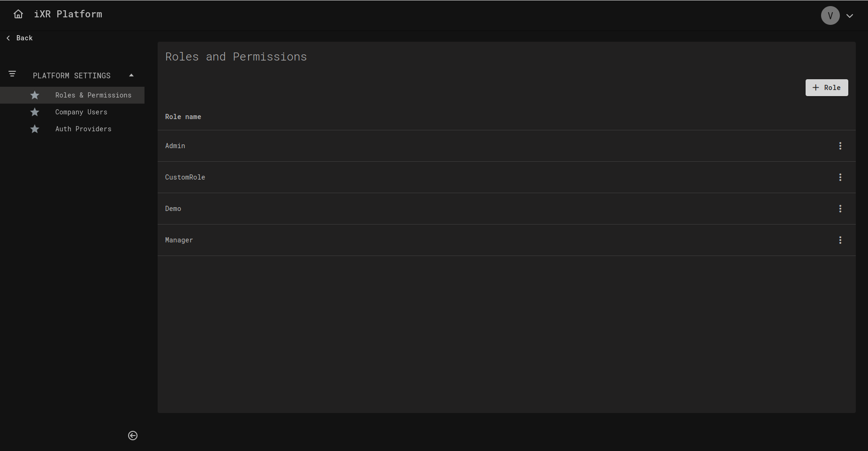Open the three-dot menu for Admin role
Screen dimensions: 868x451
tap(840, 146)
